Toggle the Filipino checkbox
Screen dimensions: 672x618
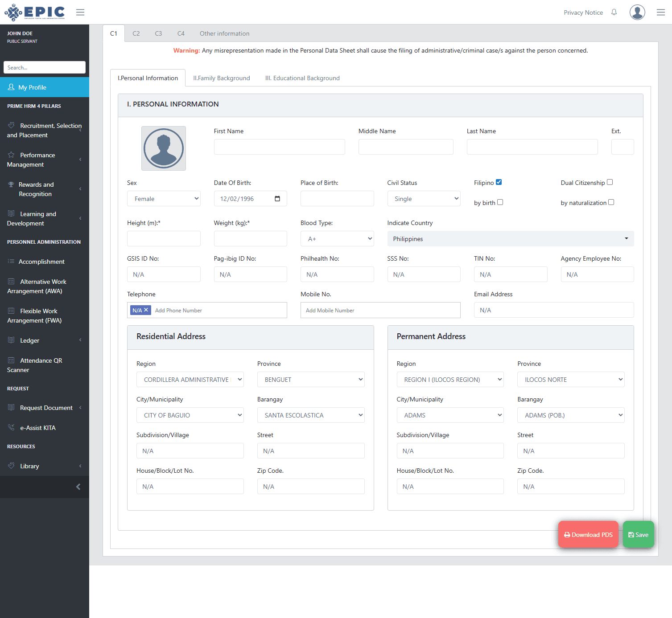(499, 182)
